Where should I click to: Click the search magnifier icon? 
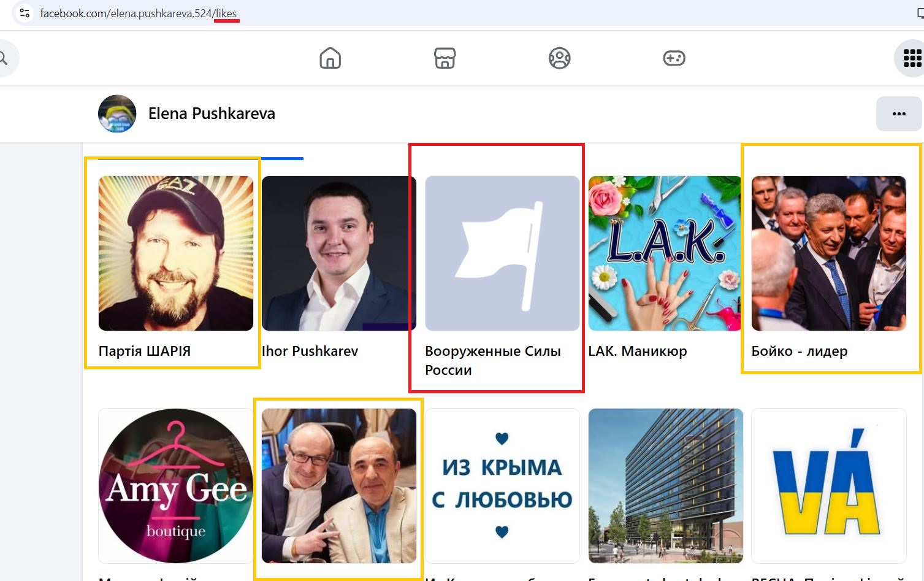click(x=3, y=58)
